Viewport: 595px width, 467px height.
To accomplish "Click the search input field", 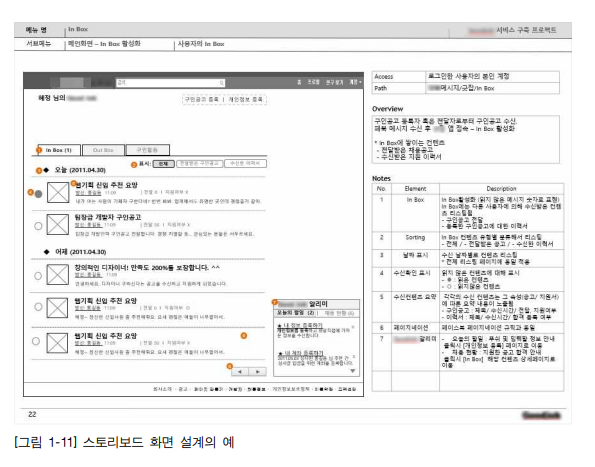I will [170, 83].
